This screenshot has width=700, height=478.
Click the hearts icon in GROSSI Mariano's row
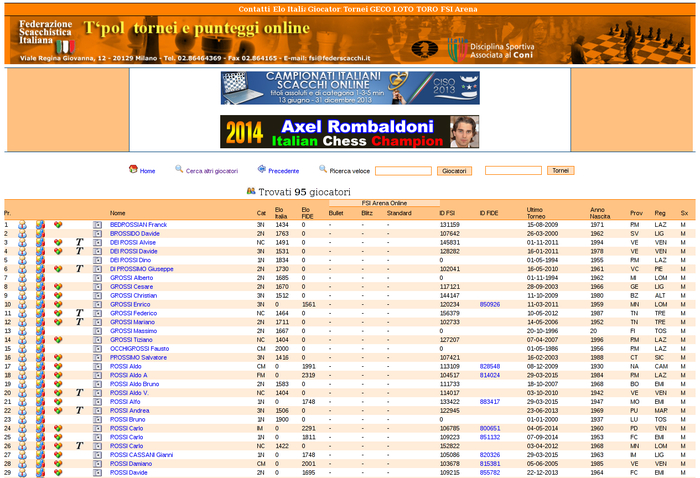[58, 322]
